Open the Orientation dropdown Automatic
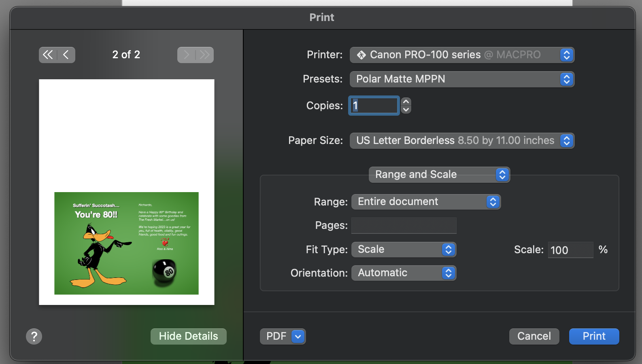 pos(404,273)
